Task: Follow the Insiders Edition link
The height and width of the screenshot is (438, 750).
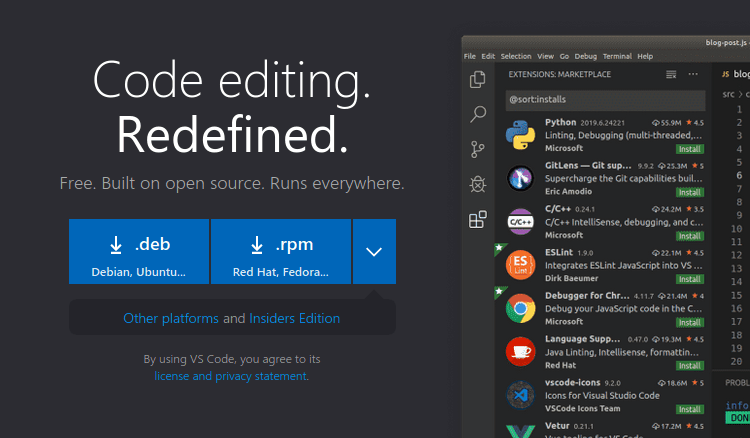Action: point(295,318)
